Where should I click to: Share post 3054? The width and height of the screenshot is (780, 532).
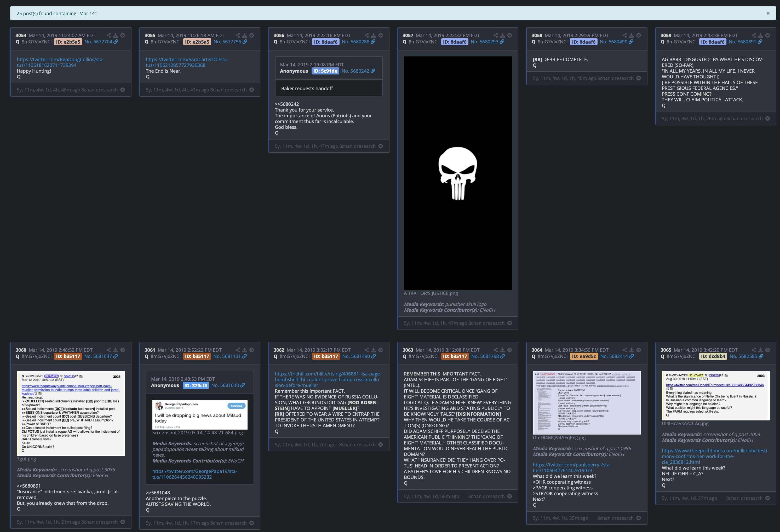pyautogui.click(x=108, y=35)
